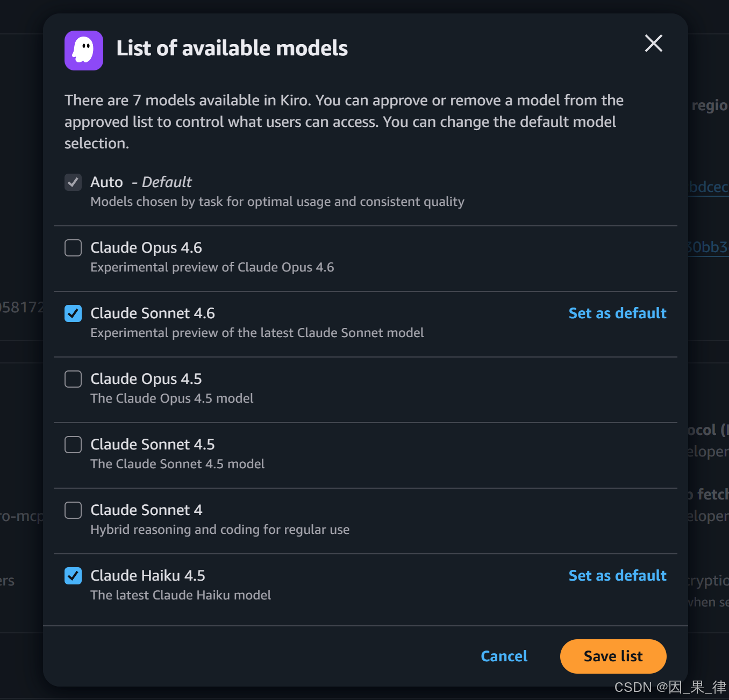
Task: Toggle the Auto default model checkbox
Action: pyautogui.click(x=73, y=182)
